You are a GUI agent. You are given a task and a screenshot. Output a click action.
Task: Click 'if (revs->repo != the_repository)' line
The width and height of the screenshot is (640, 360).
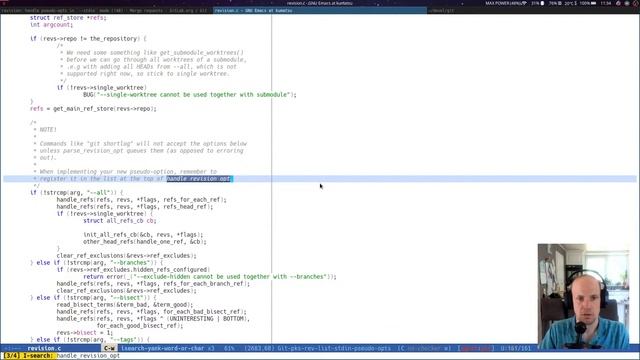pos(88,38)
